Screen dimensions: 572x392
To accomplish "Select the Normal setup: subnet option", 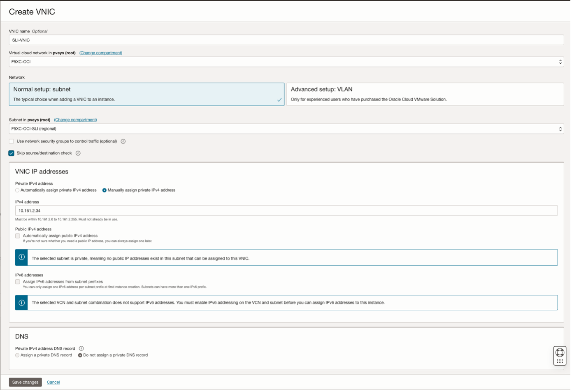I will tap(146, 94).
